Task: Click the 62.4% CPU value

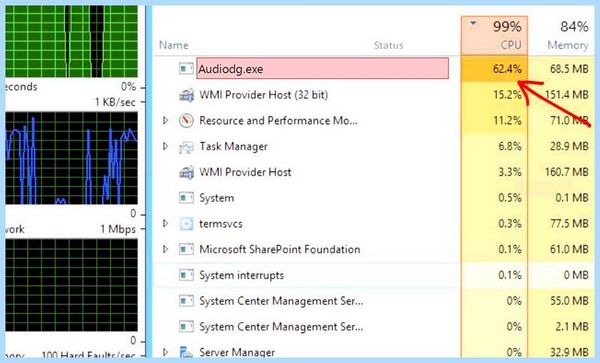Action: pyautogui.click(x=507, y=69)
